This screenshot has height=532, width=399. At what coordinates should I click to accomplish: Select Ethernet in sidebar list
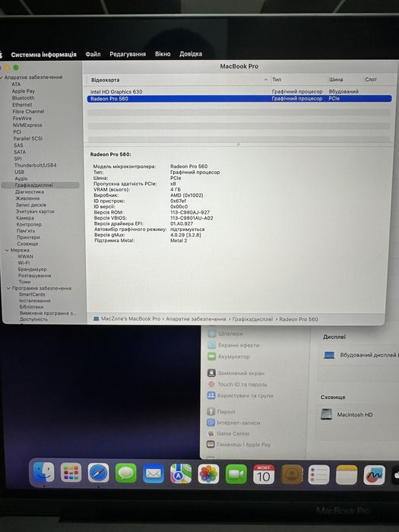[x=22, y=105]
